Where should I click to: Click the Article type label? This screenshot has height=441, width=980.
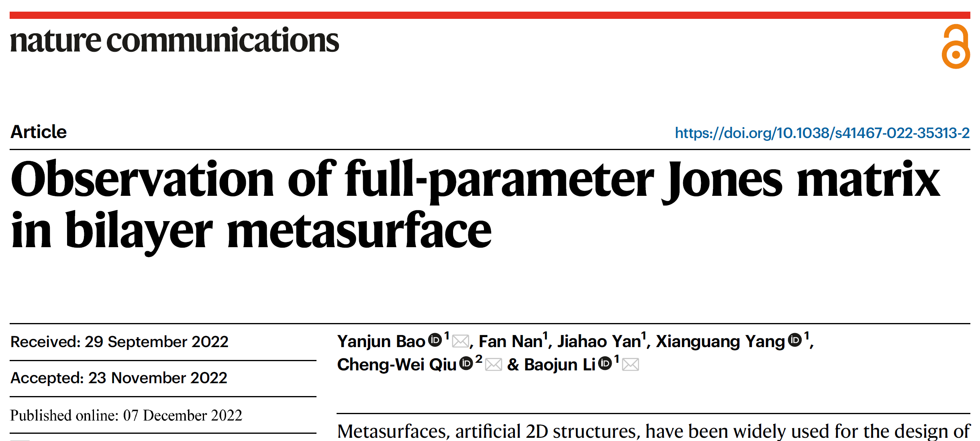39,132
